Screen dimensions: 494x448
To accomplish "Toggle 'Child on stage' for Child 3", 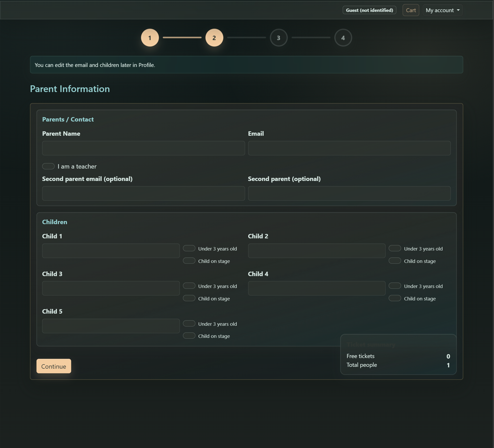I will tap(189, 298).
